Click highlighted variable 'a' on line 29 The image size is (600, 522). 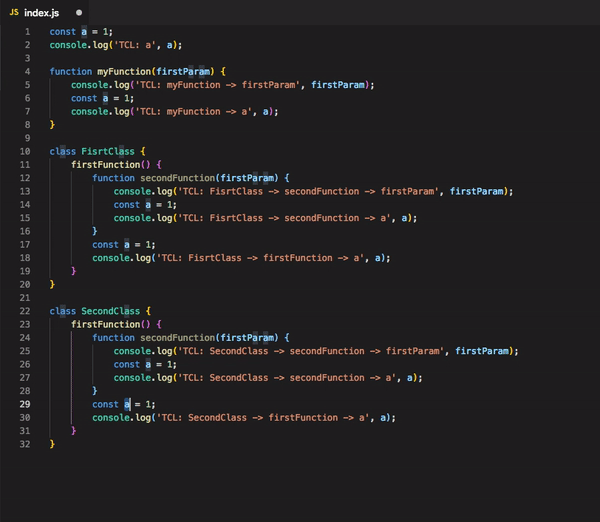(x=127, y=404)
